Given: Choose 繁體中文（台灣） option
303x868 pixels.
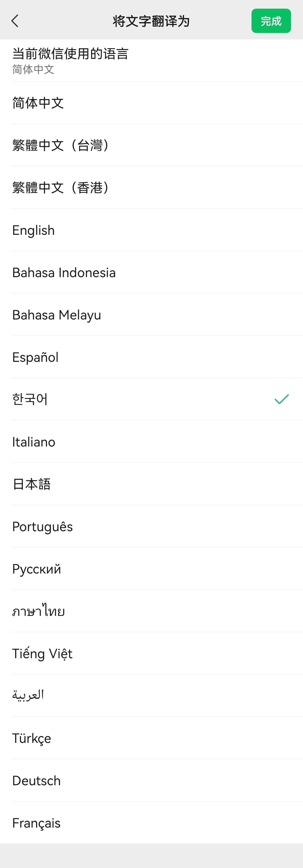Looking at the screenshot, I should click(61, 145).
